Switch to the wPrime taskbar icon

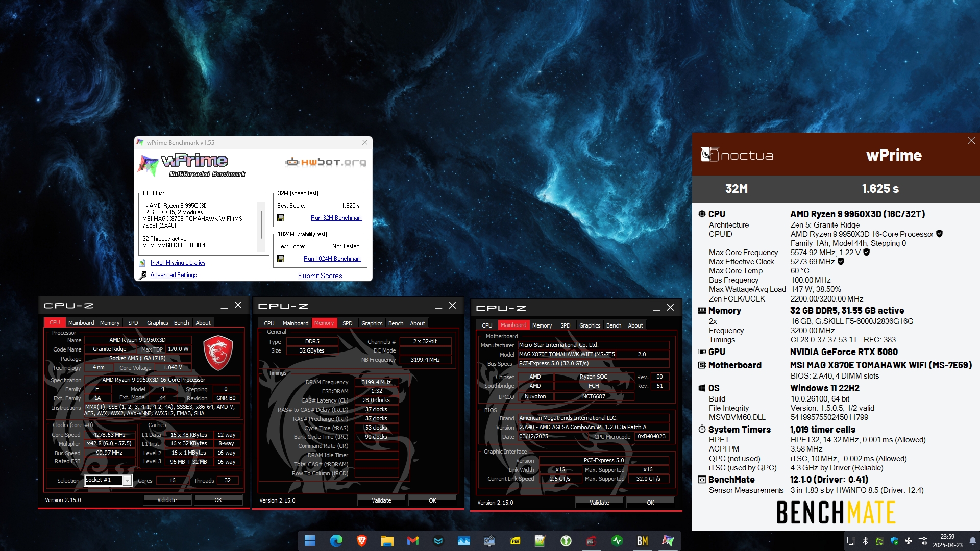tap(668, 541)
